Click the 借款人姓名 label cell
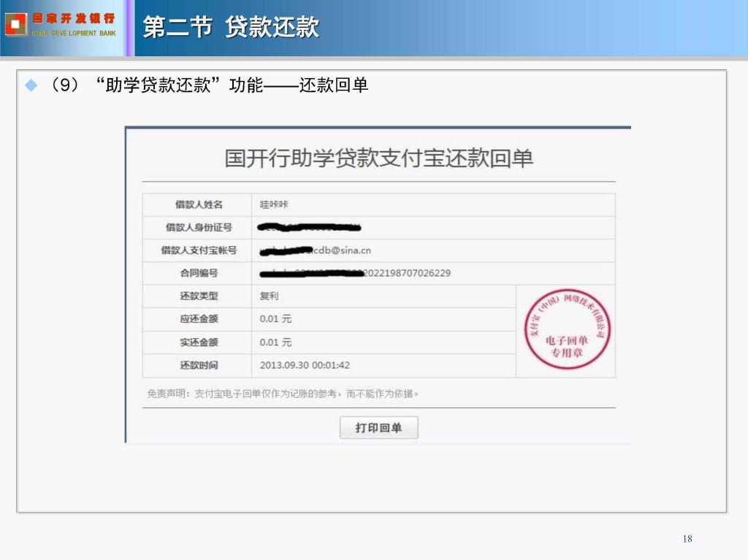The width and height of the screenshot is (748, 560). pyautogui.click(x=197, y=204)
